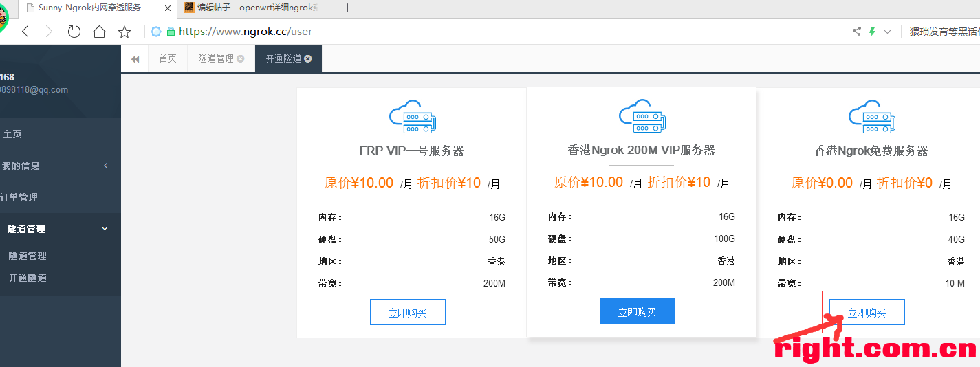Click the 香港Ngrok 200M VIP服务器 title
This screenshot has height=367, width=980.
642,151
